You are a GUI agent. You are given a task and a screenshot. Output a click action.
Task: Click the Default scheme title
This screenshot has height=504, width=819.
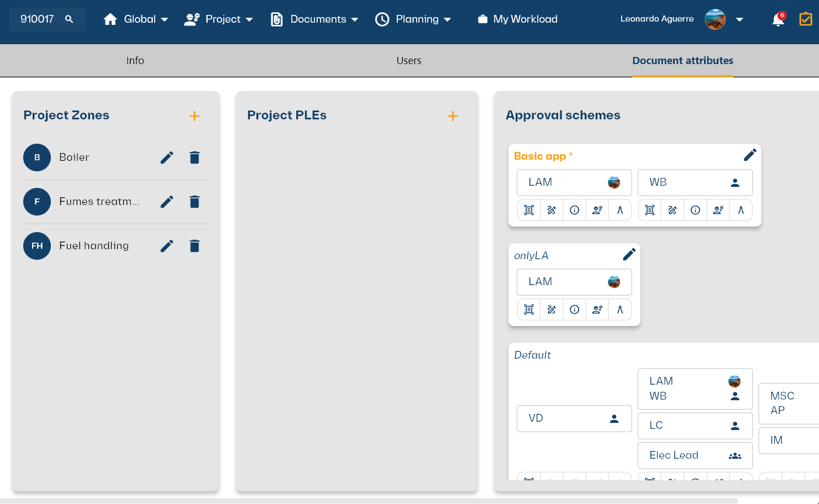pyautogui.click(x=532, y=355)
